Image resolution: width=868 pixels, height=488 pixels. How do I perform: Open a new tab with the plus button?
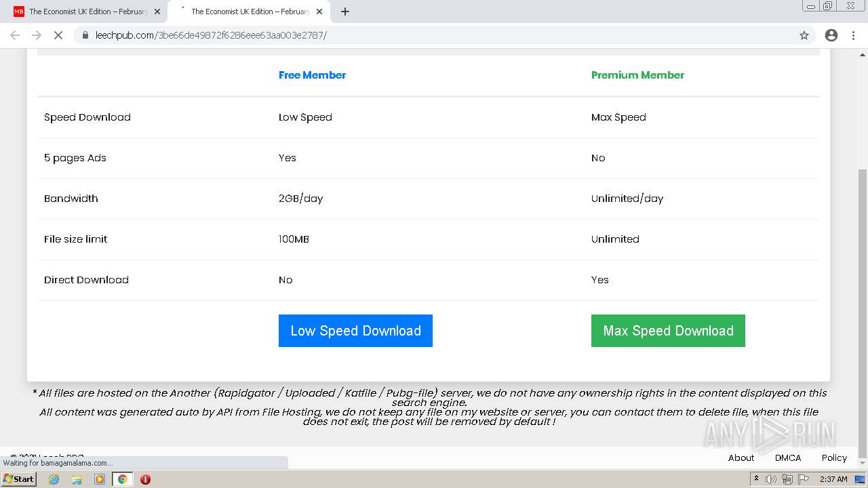coord(345,12)
